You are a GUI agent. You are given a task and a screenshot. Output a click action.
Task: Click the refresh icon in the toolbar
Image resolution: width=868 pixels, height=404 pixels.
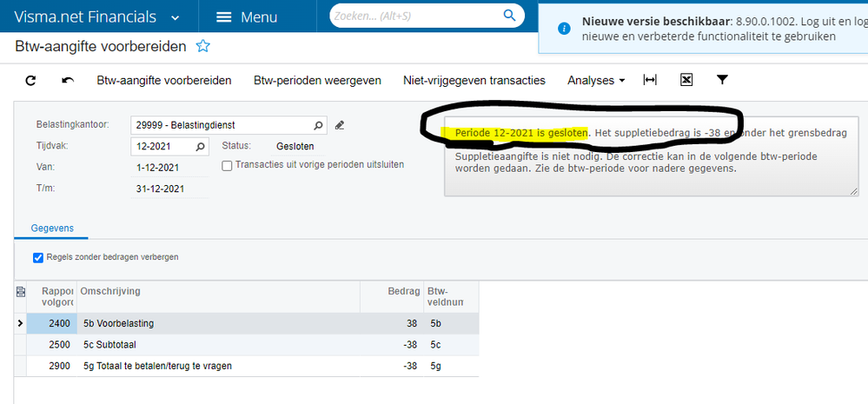31,81
